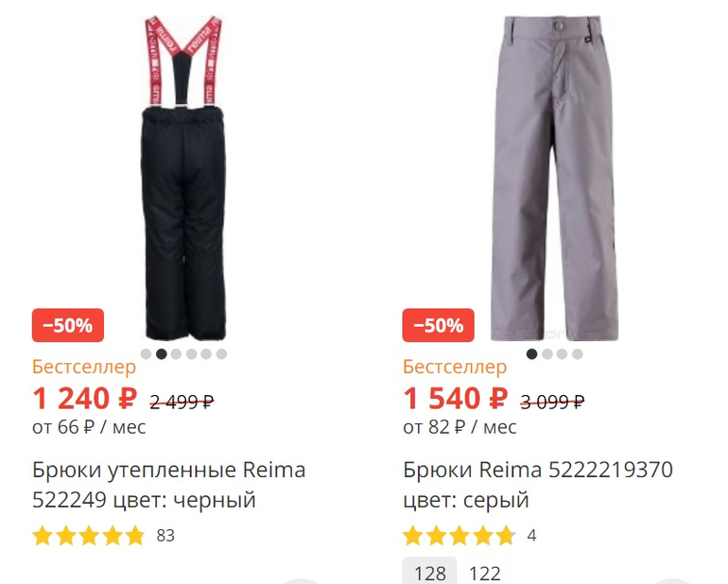Choose size 128 for gray pants

429,573
